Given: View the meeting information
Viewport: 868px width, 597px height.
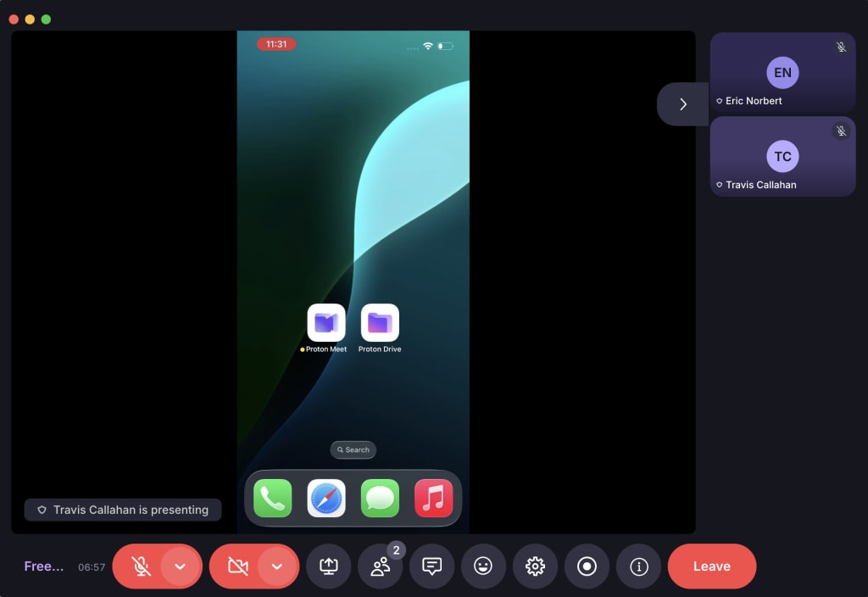Looking at the screenshot, I should pyautogui.click(x=638, y=566).
